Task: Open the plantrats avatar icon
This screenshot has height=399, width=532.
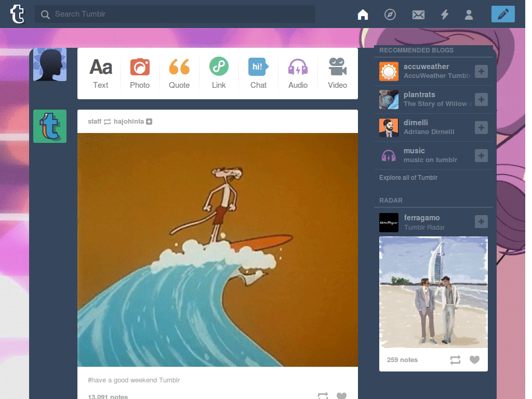Action: [x=389, y=99]
